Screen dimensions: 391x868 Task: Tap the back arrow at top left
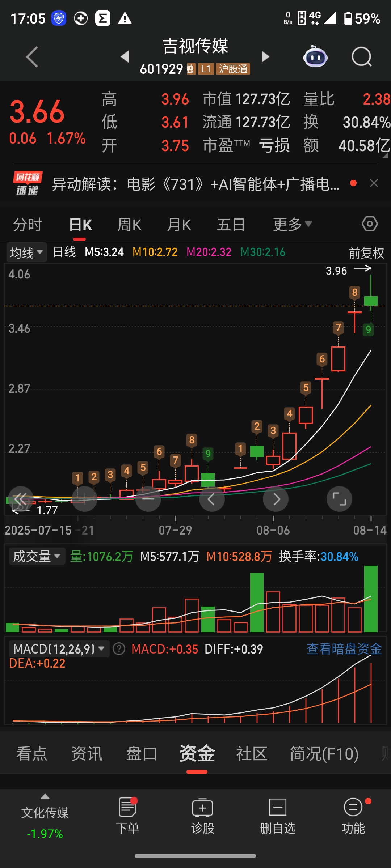(x=32, y=57)
